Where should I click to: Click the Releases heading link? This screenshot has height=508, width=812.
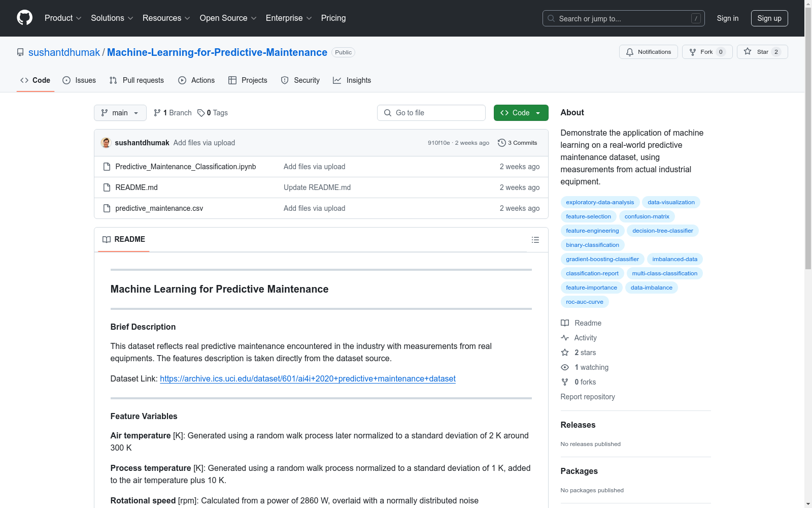coord(578,425)
